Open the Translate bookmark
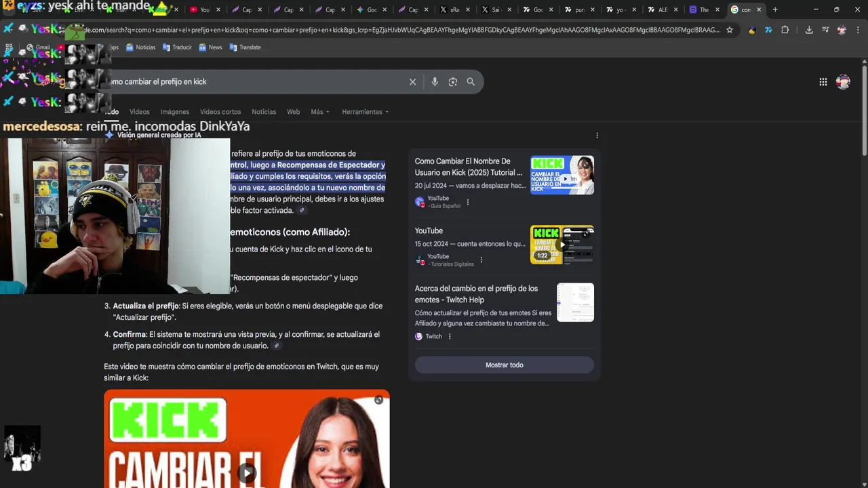 (245, 47)
